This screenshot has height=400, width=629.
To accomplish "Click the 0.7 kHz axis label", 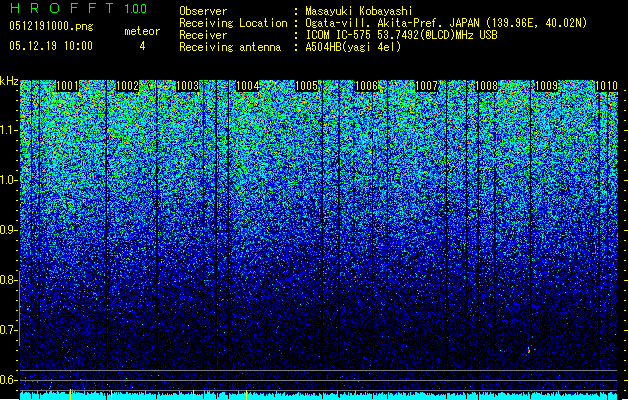I will pos(9,330).
